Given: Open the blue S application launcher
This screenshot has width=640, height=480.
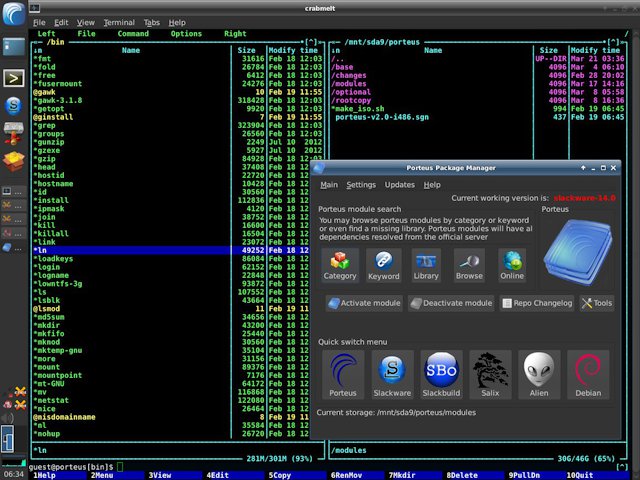Looking at the screenshot, I should tap(13, 105).
